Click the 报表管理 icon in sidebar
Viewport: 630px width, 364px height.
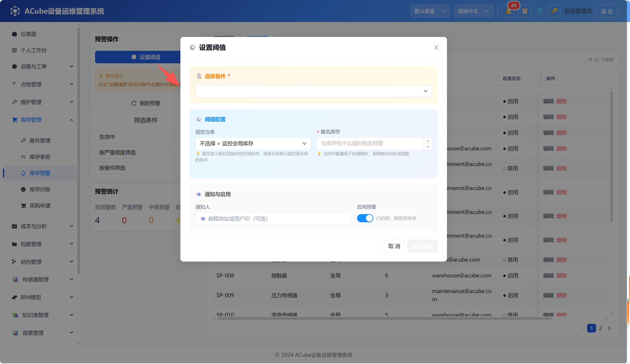(x=15, y=333)
